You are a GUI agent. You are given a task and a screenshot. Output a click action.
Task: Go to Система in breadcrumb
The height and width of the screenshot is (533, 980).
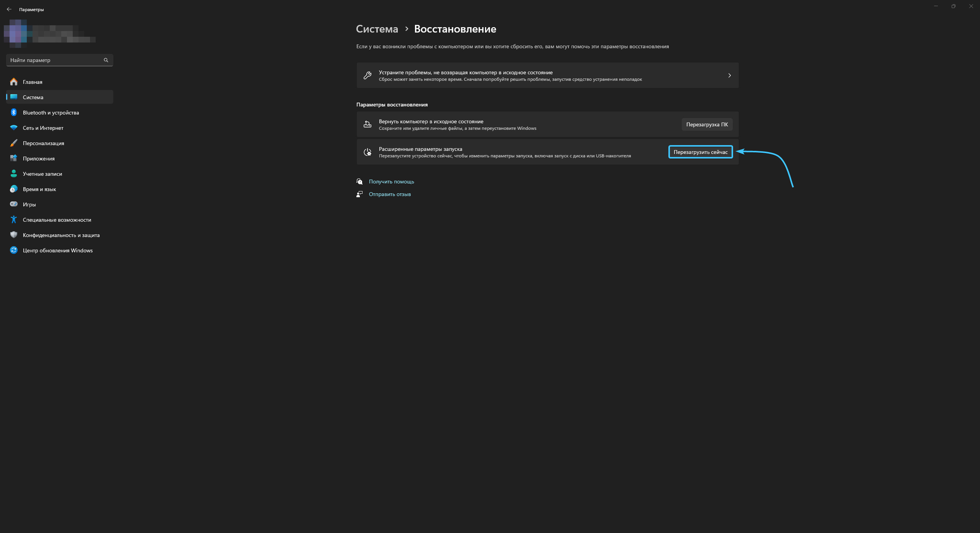tap(377, 29)
